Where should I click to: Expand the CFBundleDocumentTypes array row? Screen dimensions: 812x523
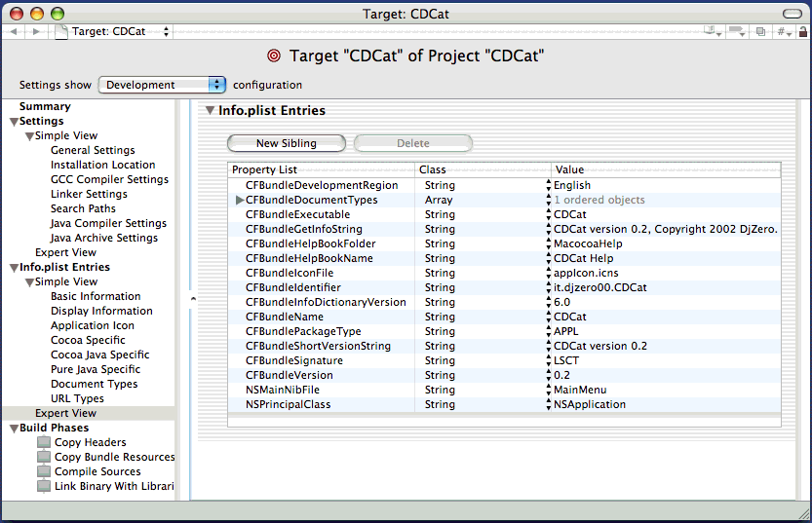239,201
